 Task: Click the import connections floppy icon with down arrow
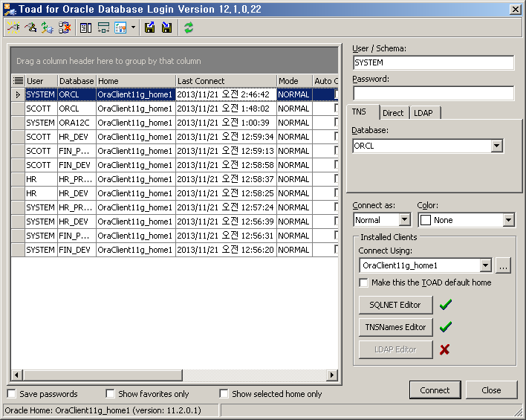166,28
